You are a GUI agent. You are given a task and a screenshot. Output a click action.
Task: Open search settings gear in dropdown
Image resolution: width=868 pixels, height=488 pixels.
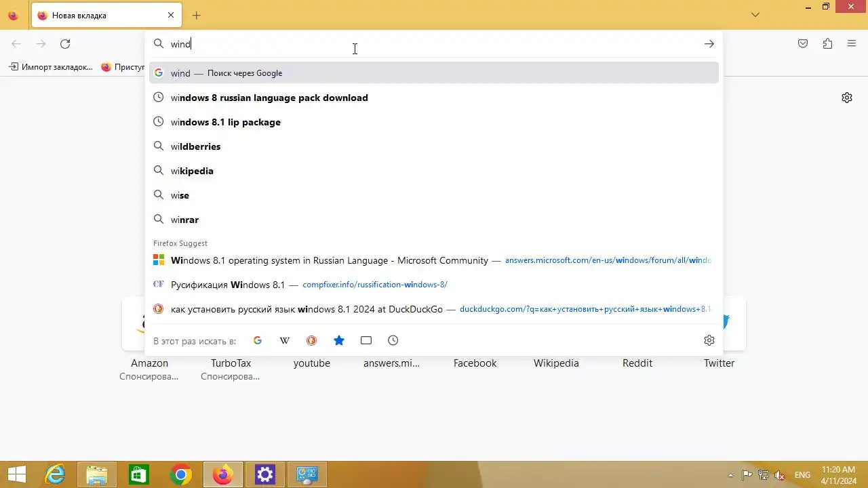[x=709, y=340]
